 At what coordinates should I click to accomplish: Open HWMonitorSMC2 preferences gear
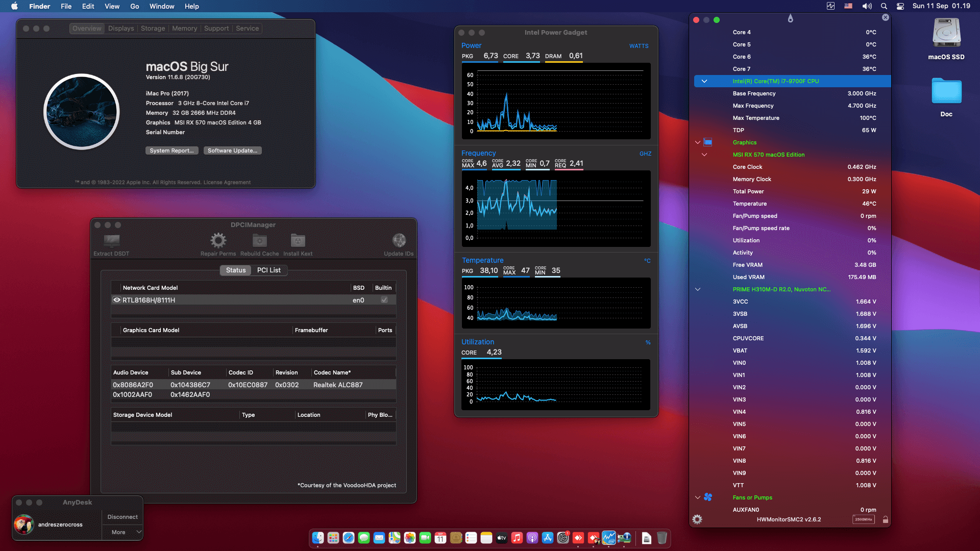tap(697, 519)
